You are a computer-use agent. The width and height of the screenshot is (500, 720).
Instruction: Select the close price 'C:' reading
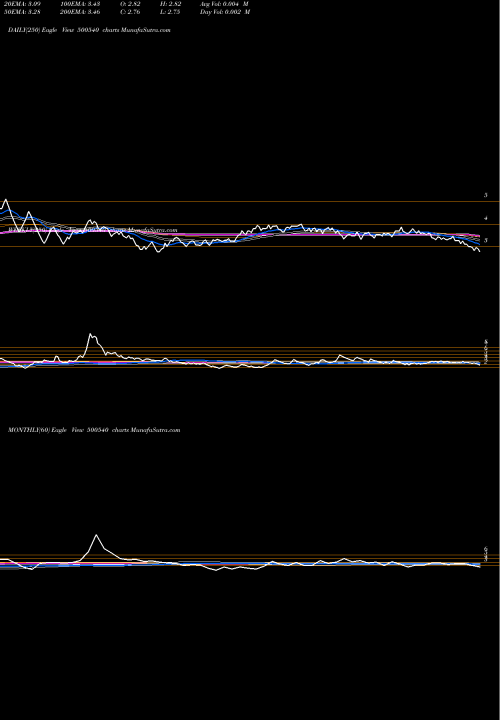(x=130, y=12)
